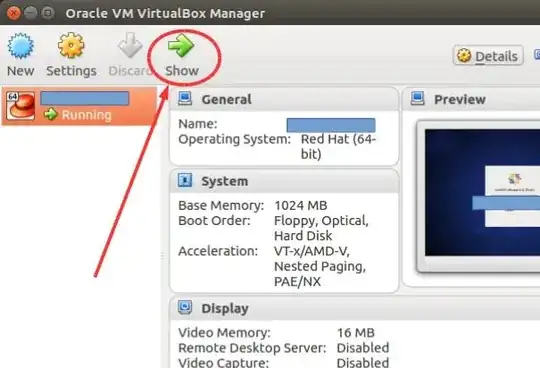Open the System section header
The image size is (540, 368).
click(x=284, y=181)
